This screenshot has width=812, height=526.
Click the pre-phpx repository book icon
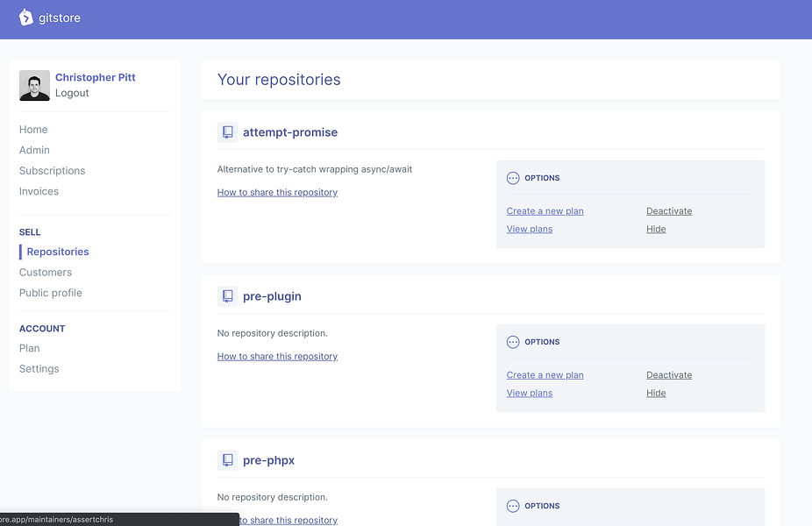[227, 460]
